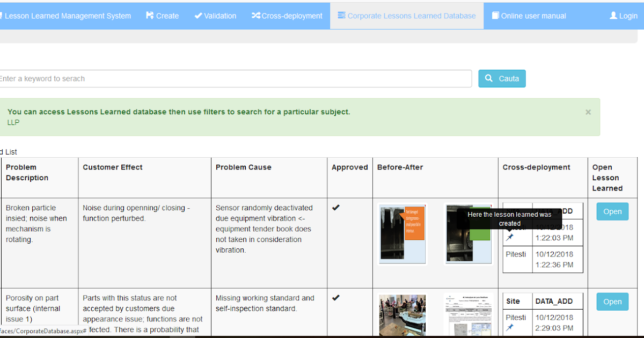This screenshot has height=338, width=644.
Task: Open the broken particle lesson record
Action: pos(612,211)
